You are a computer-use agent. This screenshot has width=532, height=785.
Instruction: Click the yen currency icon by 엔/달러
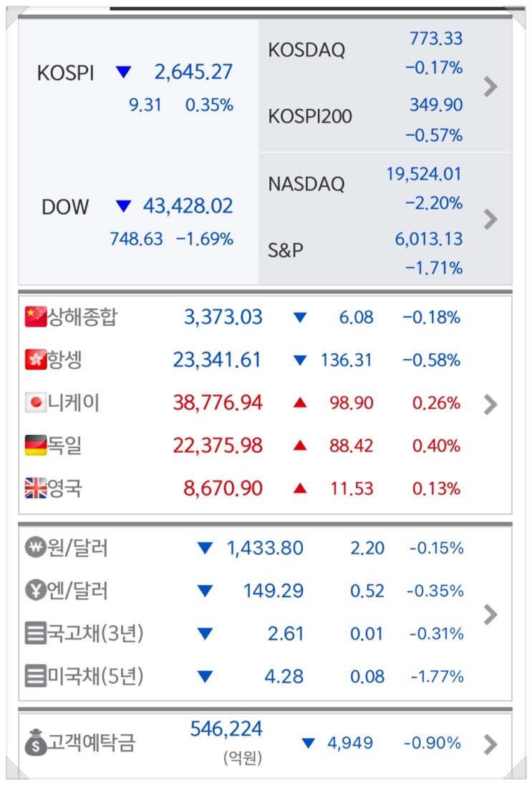pos(35,591)
